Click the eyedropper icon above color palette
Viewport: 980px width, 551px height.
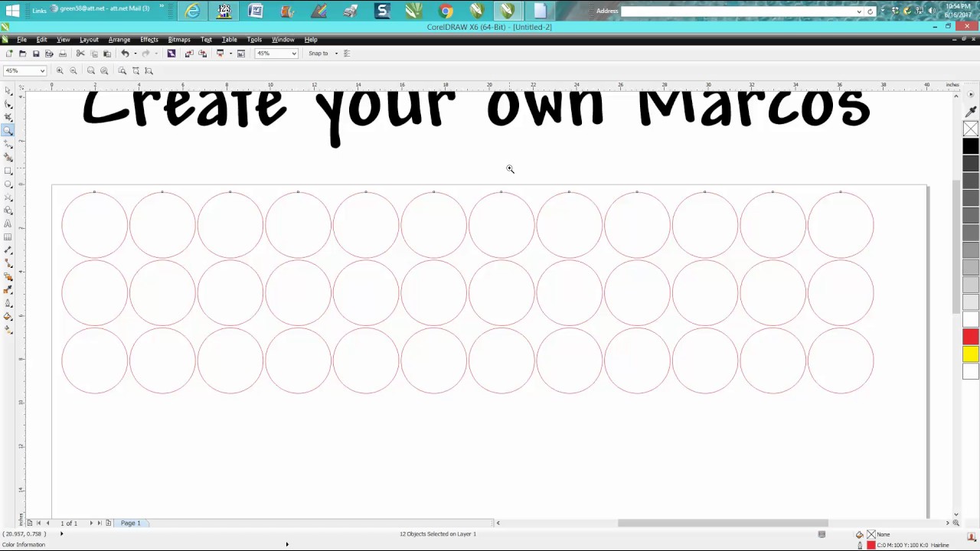[x=971, y=111]
